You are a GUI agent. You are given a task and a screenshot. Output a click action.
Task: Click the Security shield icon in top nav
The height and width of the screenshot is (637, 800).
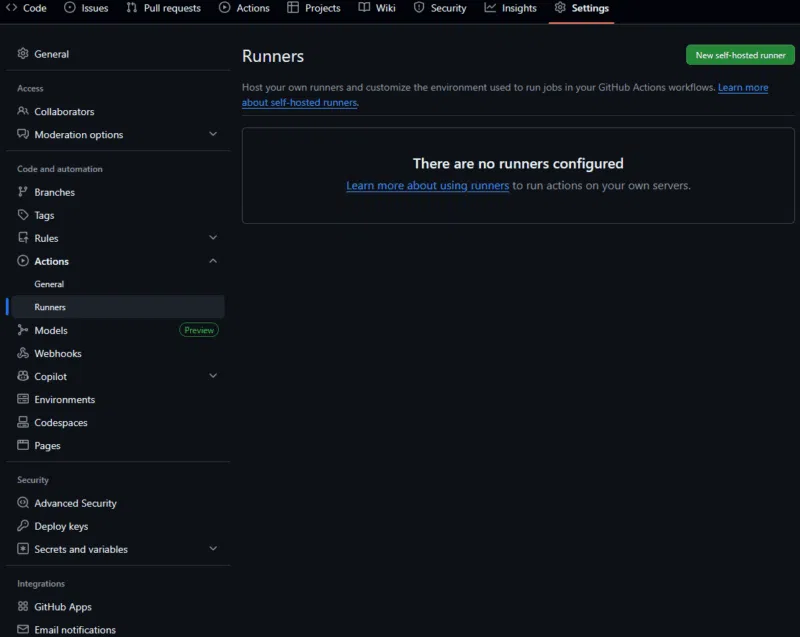click(419, 8)
